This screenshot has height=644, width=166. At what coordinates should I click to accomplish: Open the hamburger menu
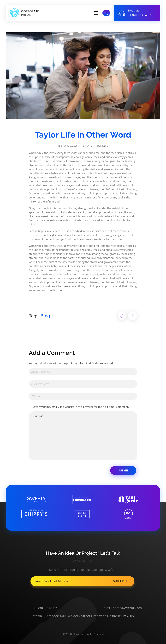96,13
